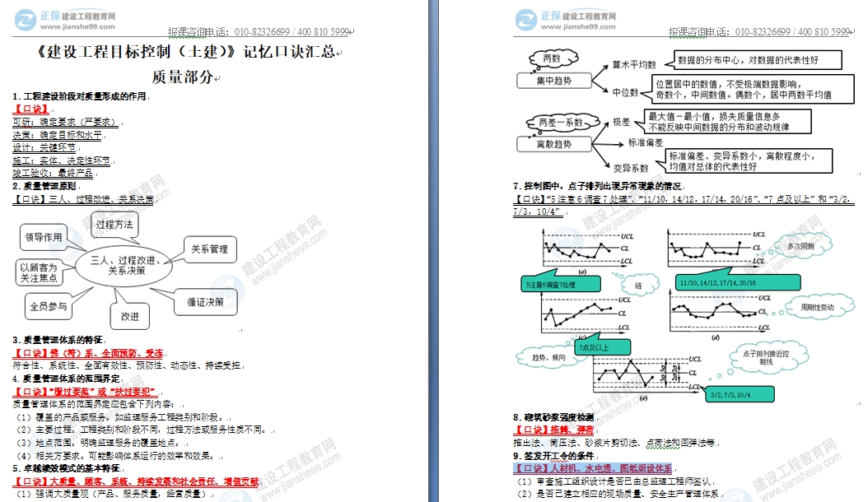This screenshot has width=868, height=502.
Task: Click the teal 7点及以上 callout arrow
Action: pyautogui.click(x=595, y=346)
